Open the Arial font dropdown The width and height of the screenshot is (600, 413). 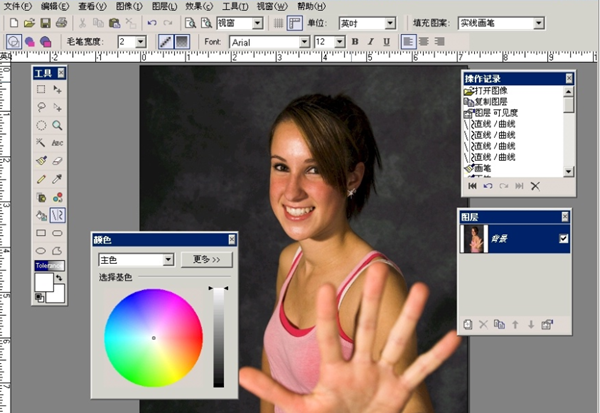click(304, 42)
